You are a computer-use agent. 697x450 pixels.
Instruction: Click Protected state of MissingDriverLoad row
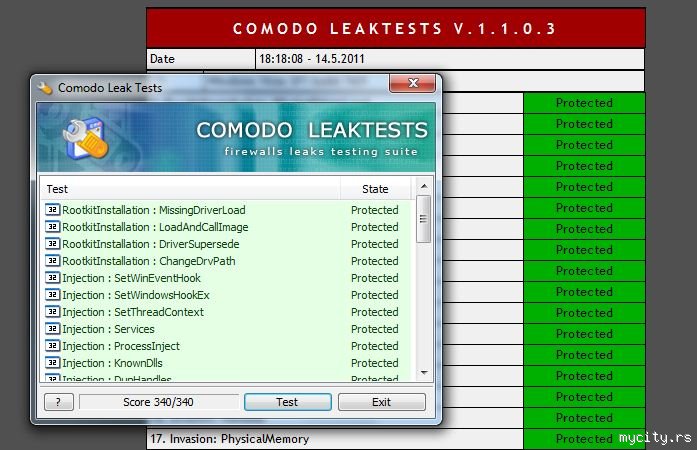point(375,210)
